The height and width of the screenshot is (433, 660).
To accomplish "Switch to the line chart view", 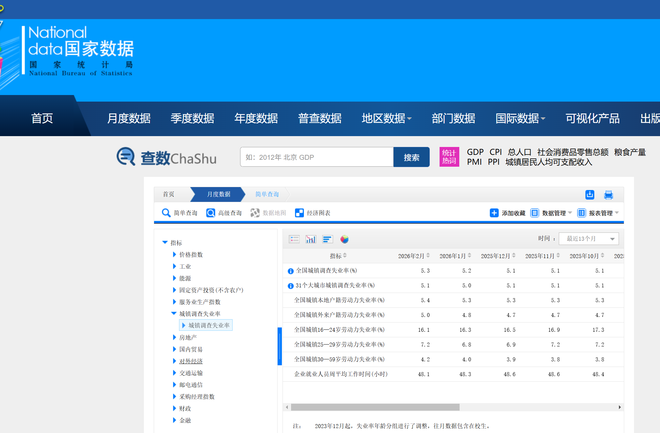I will [311, 239].
